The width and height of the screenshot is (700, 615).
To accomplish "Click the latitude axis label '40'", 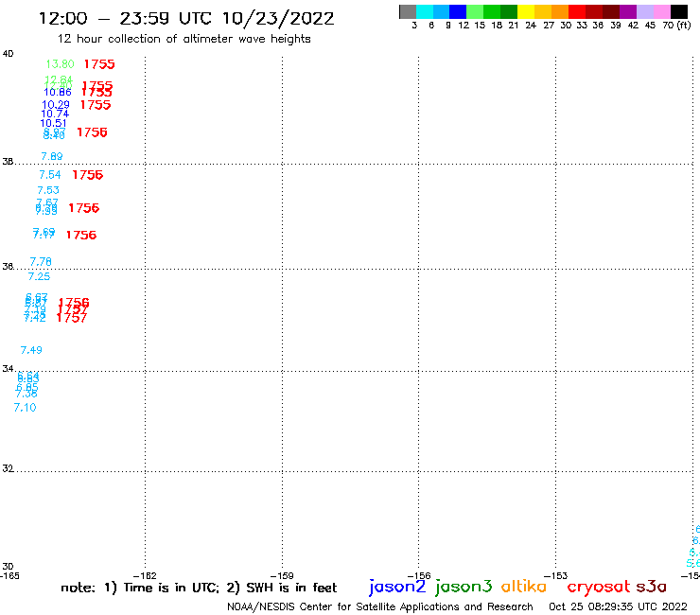I will (x=8, y=54).
